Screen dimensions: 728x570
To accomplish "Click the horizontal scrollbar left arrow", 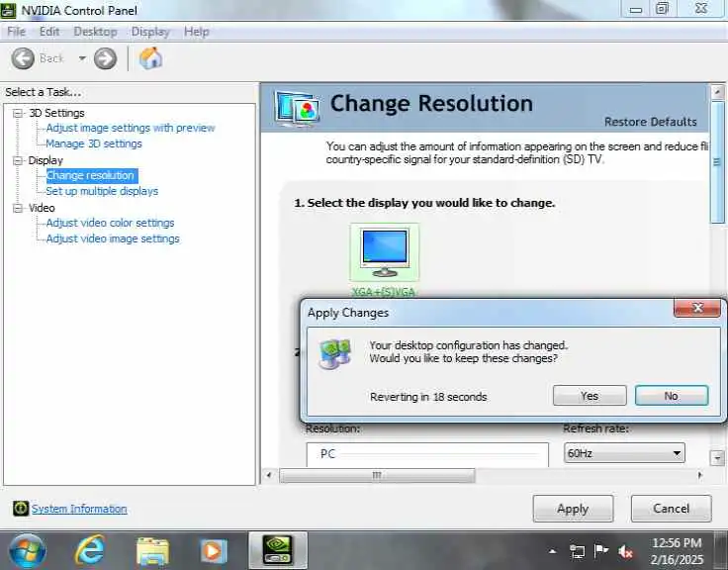I will coord(268,475).
